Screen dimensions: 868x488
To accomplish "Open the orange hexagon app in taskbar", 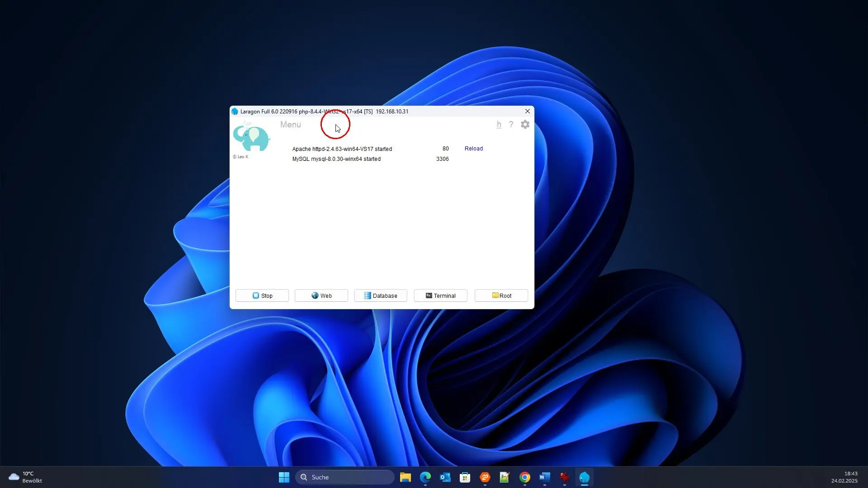I will (x=485, y=477).
